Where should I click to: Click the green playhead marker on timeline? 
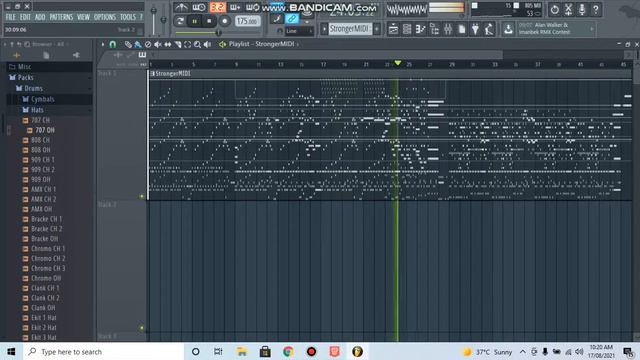coord(398,63)
